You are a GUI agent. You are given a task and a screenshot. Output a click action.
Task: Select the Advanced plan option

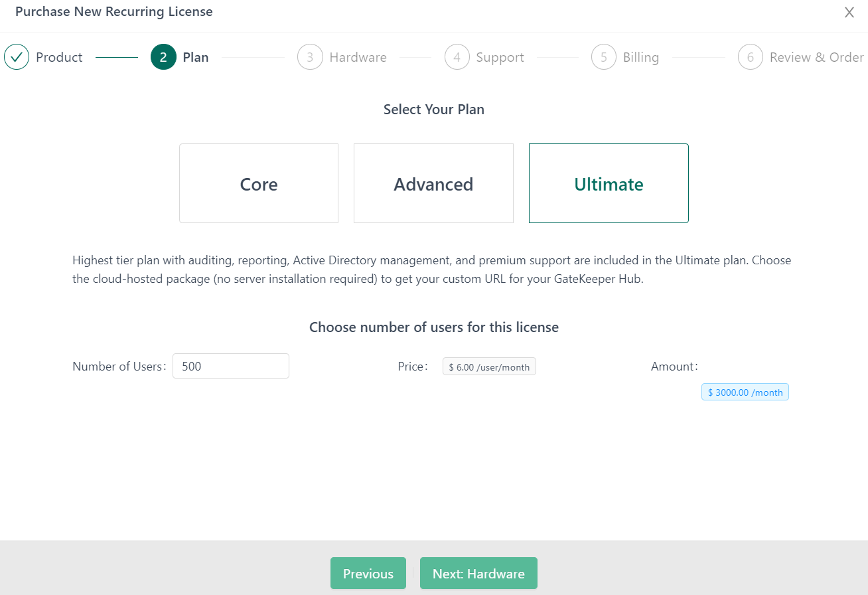[433, 183]
